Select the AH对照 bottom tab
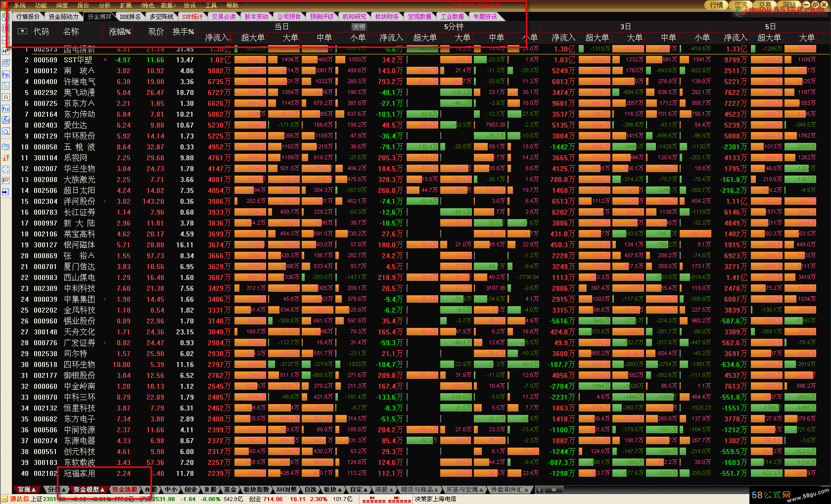This screenshot has height=504, width=831. click(x=286, y=490)
